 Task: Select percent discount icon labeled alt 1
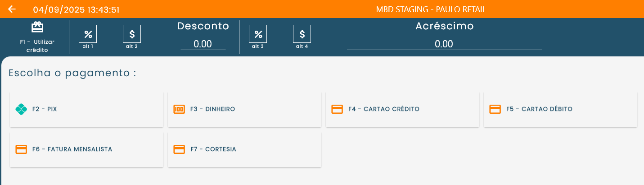point(88,33)
